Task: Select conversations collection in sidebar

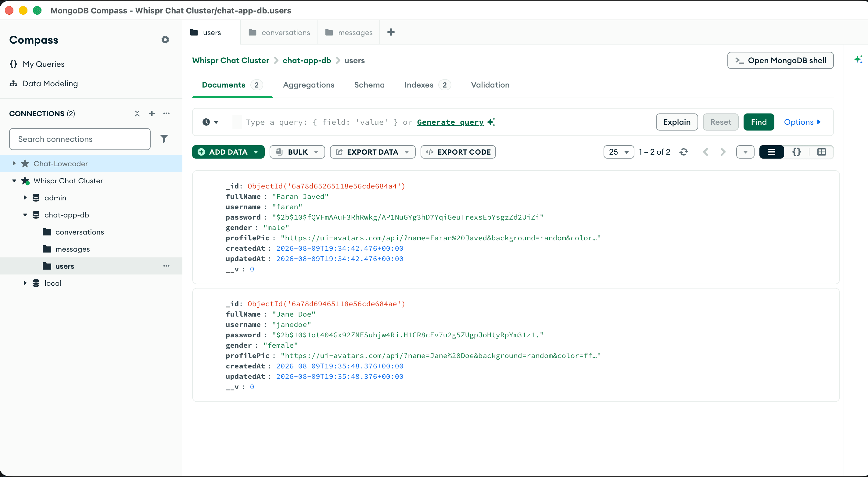Action: (80, 232)
